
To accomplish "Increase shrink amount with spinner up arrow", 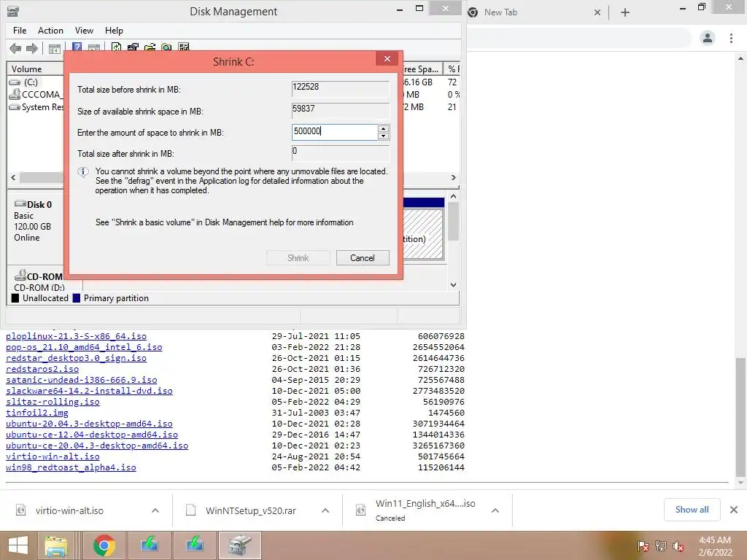I will pos(383,128).
